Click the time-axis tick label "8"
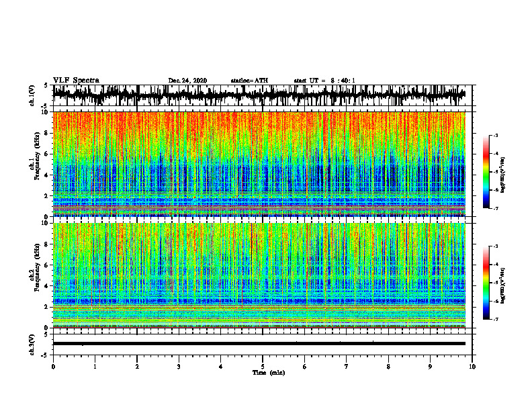Screen dimensions: 532x411 tap(388, 367)
